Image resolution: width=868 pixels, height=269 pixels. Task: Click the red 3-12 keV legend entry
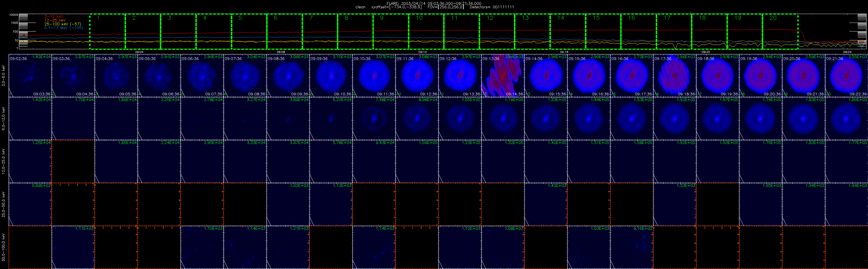54,17
